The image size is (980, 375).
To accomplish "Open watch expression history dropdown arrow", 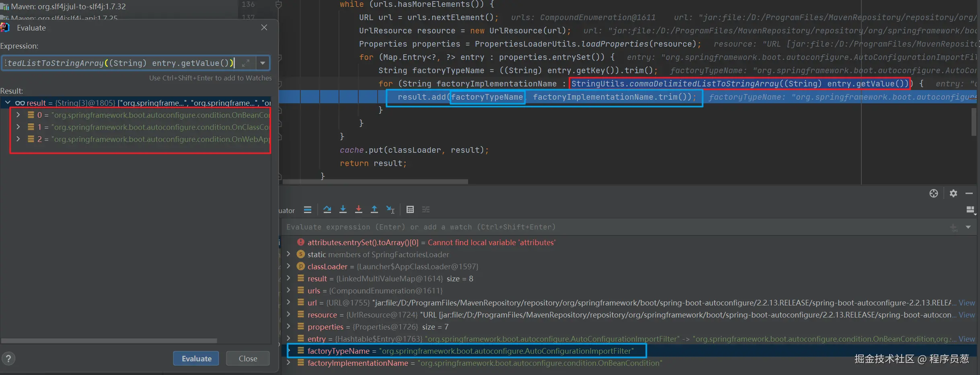I will (968, 227).
